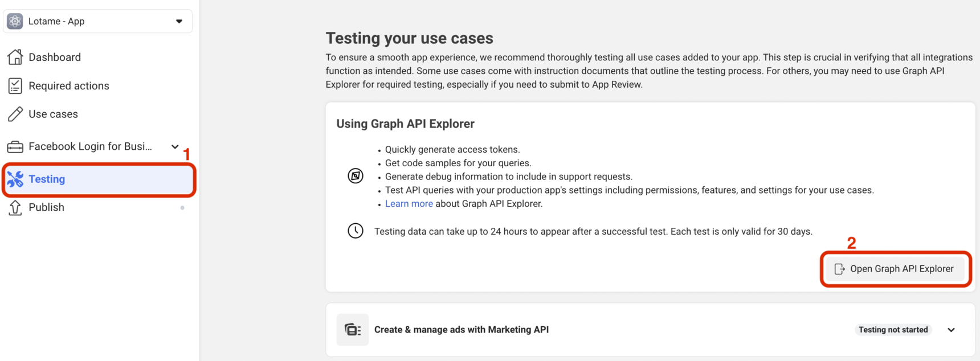This screenshot has width=980, height=361.
Task: Click the Use cases pencil icon
Action: 15,114
